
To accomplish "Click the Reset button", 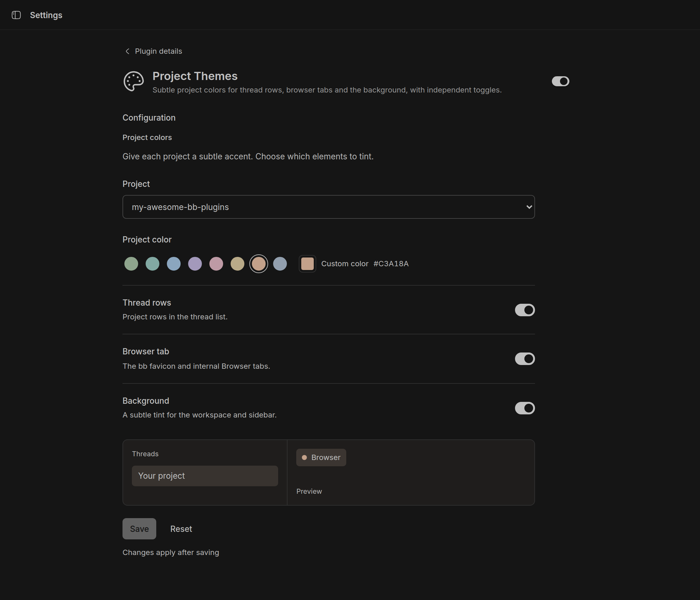I will [x=181, y=529].
